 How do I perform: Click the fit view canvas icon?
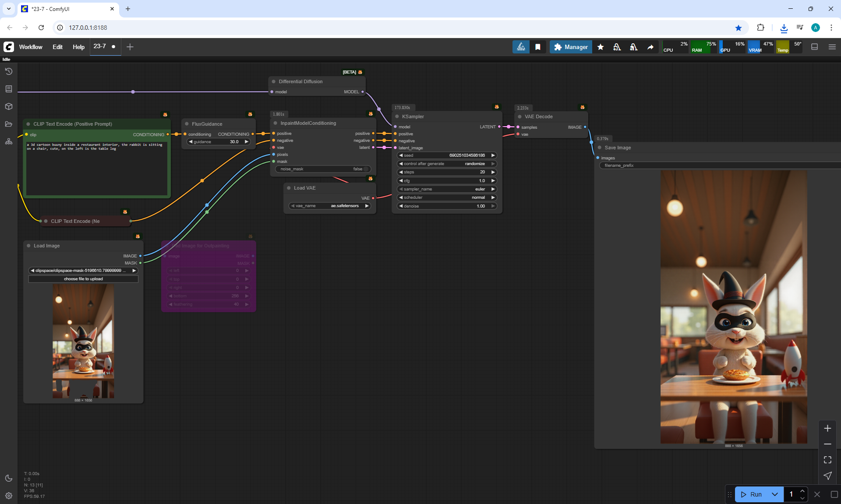(x=827, y=460)
